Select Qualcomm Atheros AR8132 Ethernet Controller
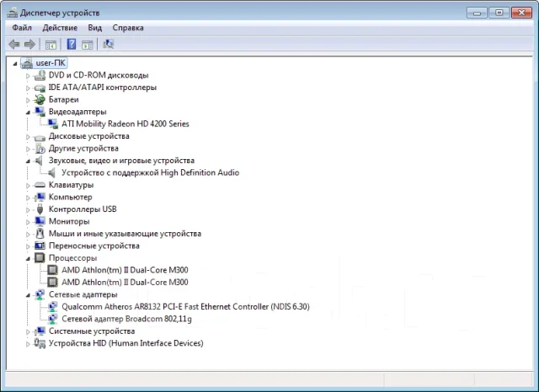 point(185,306)
